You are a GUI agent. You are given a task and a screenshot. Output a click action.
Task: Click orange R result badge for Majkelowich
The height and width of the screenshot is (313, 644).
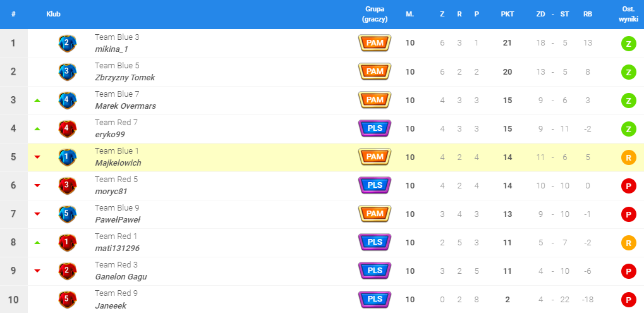[628, 157]
